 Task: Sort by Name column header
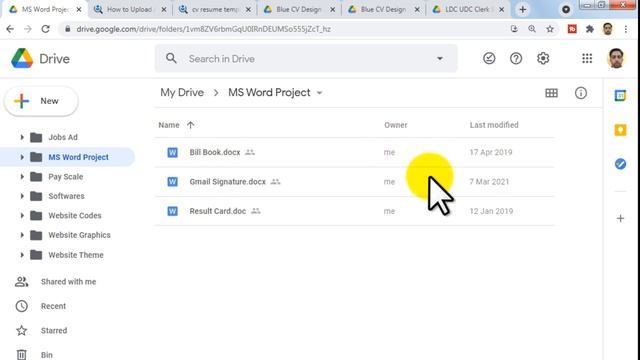169,125
